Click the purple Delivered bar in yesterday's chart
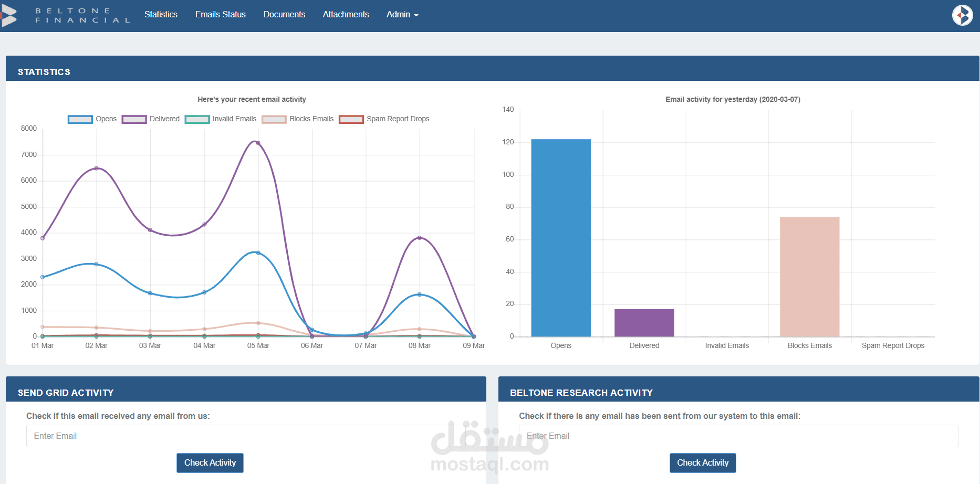Image resolution: width=980 pixels, height=484 pixels. pos(644,323)
